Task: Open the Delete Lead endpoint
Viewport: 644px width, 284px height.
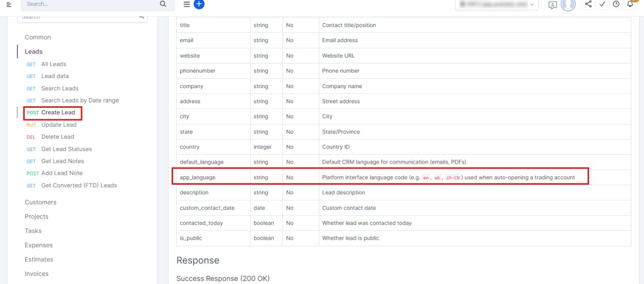Action: coord(57,136)
